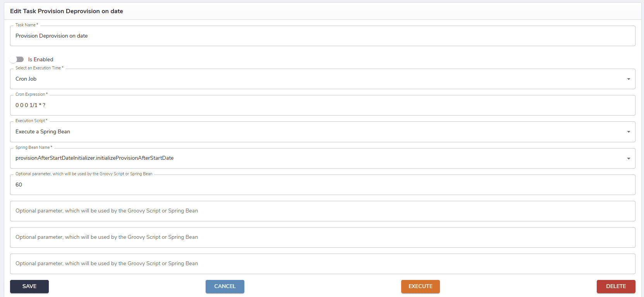644x297 pixels.
Task: Click the Is Enabled label text
Action: (x=41, y=59)
